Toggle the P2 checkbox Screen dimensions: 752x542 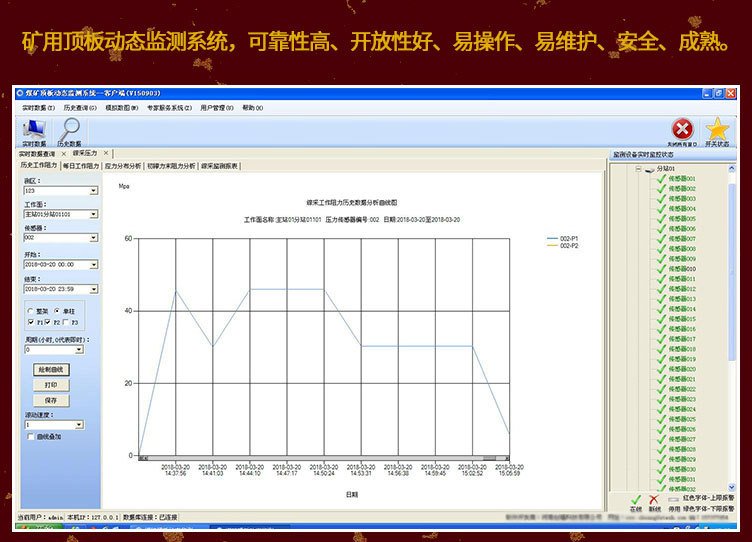click(47, 322)
